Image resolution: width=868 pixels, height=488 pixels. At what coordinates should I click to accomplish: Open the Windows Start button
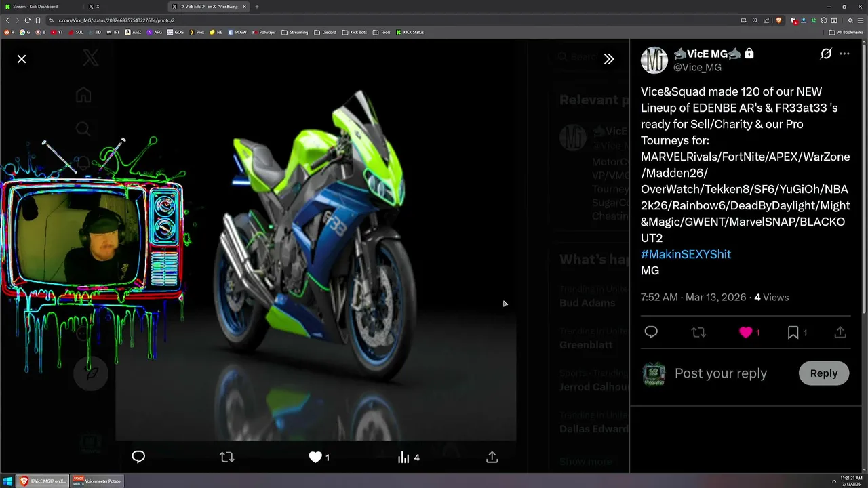pos(7,481)
